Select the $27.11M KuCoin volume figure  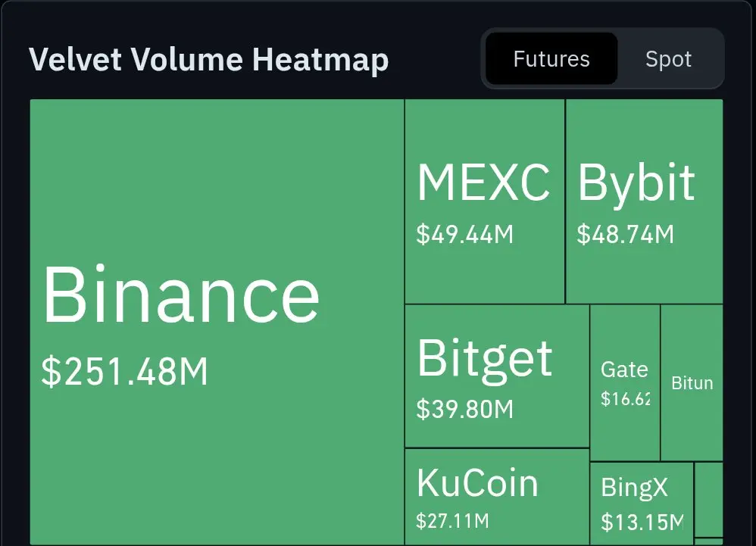(x=452, y=521)
